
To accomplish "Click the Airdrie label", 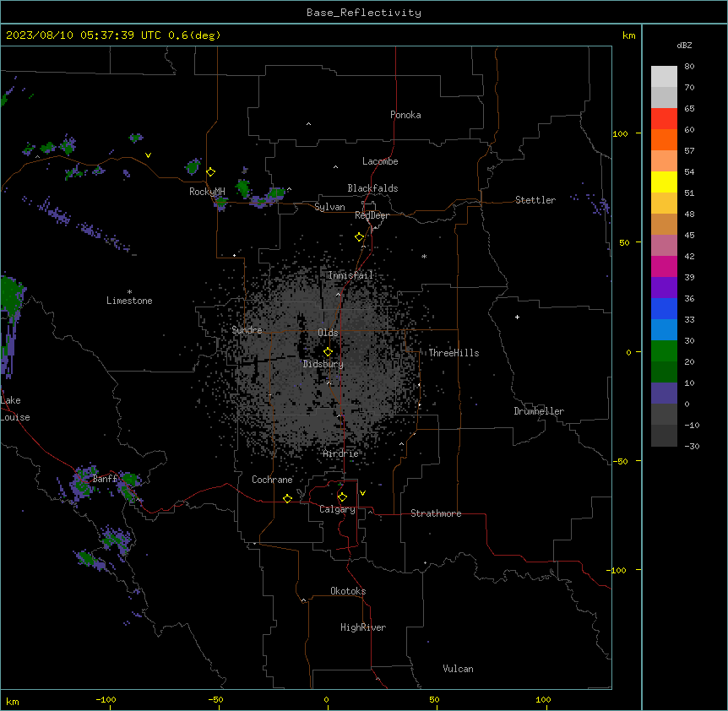I will 341,453.
